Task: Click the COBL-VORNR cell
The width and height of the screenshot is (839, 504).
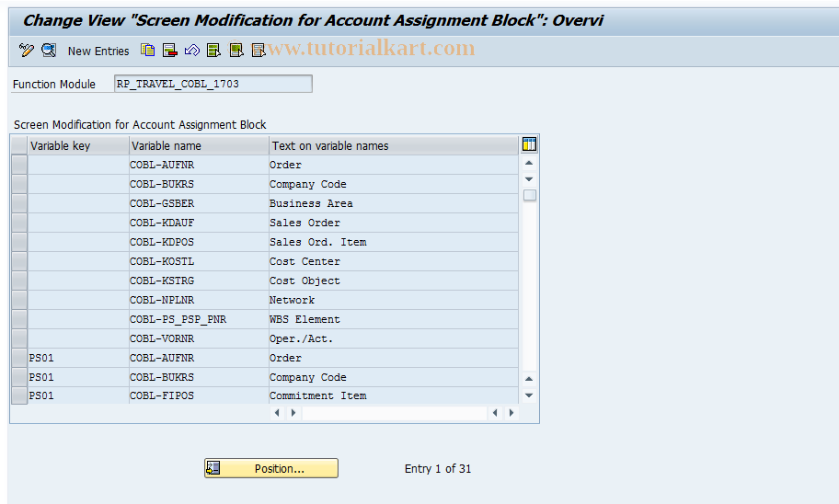Action: 199,338
